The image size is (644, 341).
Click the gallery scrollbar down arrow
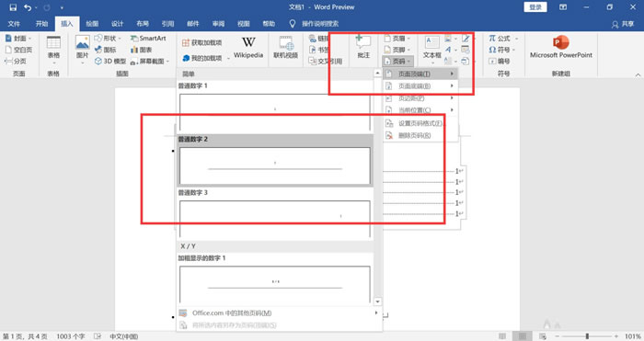pyautogui.click(x=377, y=301)
